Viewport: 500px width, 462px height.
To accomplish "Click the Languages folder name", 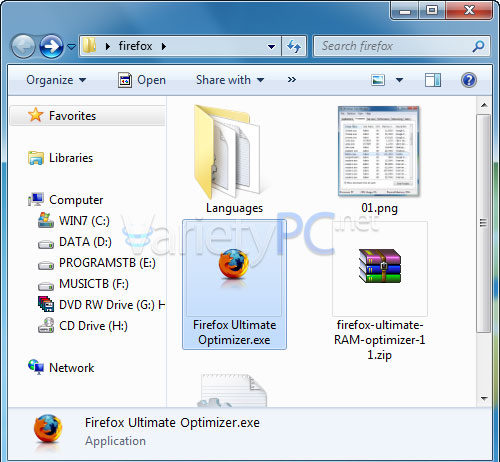I will point(234,208).
